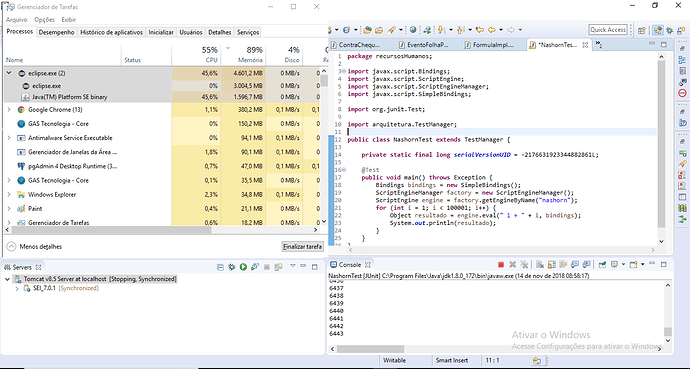Click the Previous Annotation arrow icon

[x=460, y=30]
